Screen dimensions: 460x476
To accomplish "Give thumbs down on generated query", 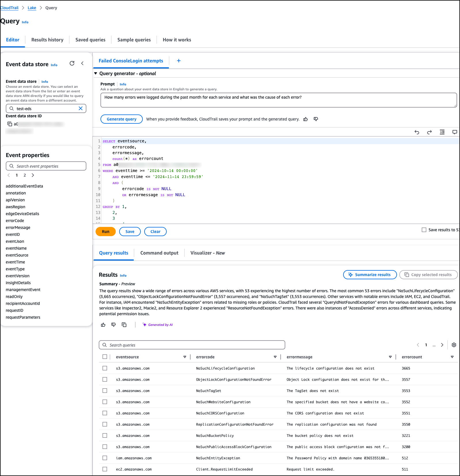I will pos(316,119).
